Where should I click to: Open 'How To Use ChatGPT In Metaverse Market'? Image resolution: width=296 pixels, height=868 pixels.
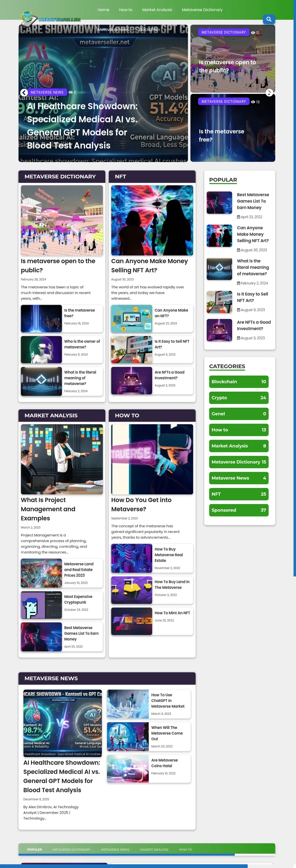(168, 701)
